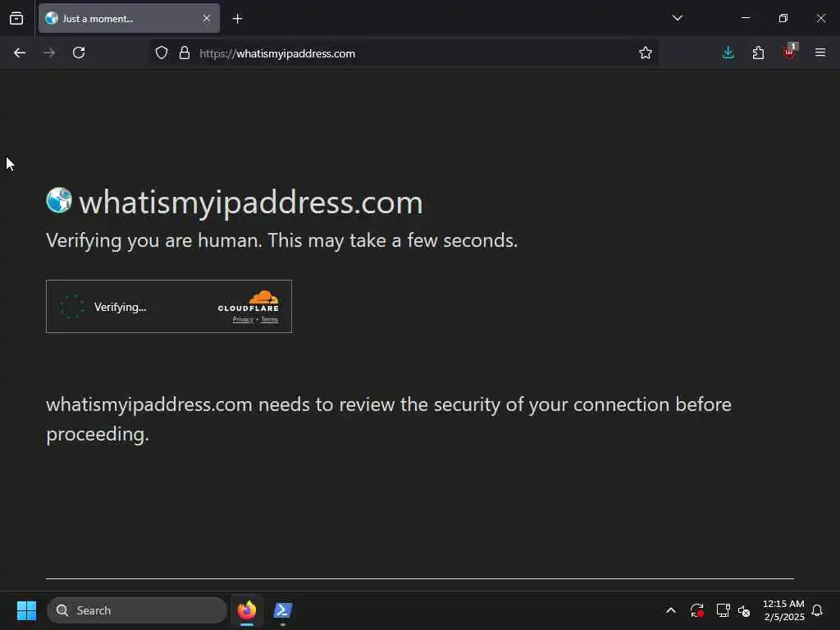Viewport: 840px width, 630px height.
Task: Click the taskbar Search box
Action: [x=137, y=610]
